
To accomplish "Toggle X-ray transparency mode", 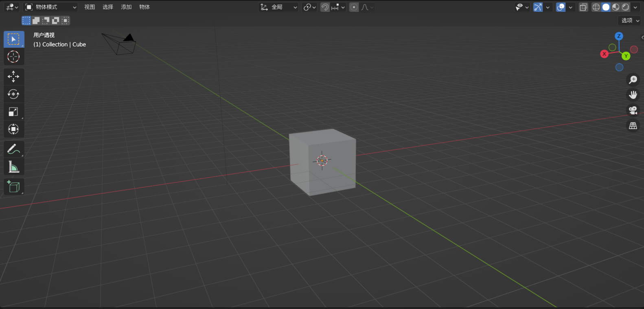I will click(x=583, y=7).
